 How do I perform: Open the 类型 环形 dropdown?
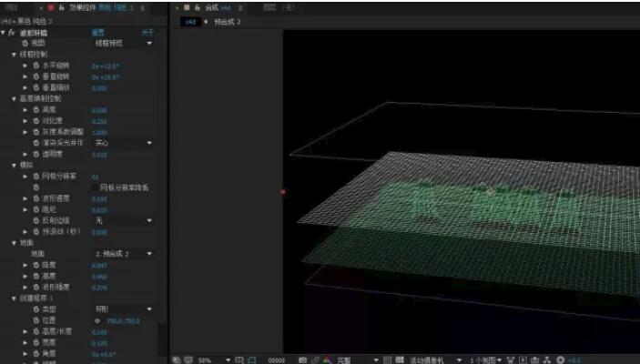123,309
